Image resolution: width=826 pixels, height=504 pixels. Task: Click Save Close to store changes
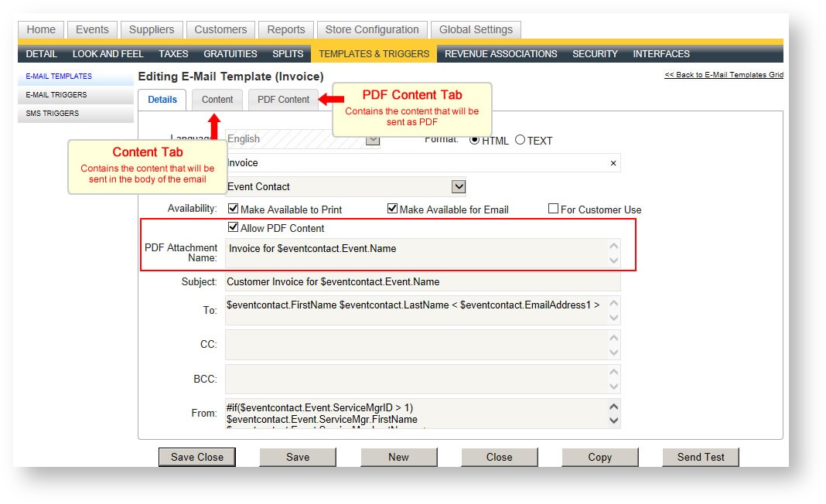pos(197,457)
